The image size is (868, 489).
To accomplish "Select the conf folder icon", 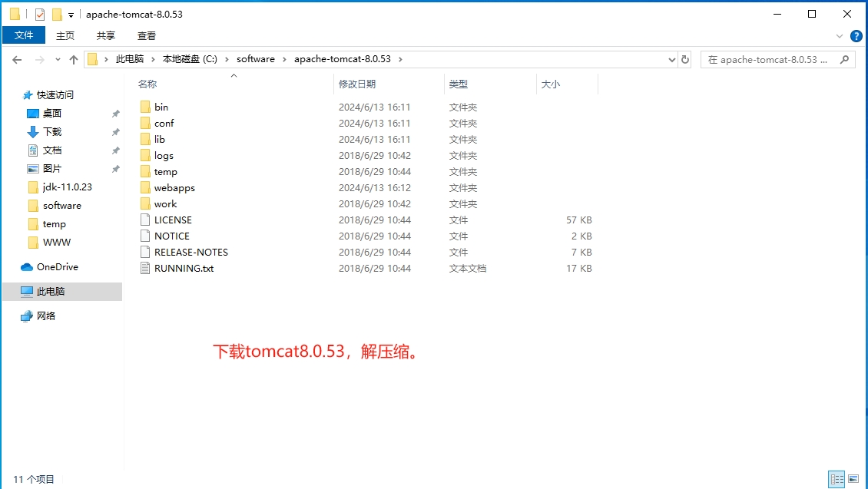I will tap(145, 123).
